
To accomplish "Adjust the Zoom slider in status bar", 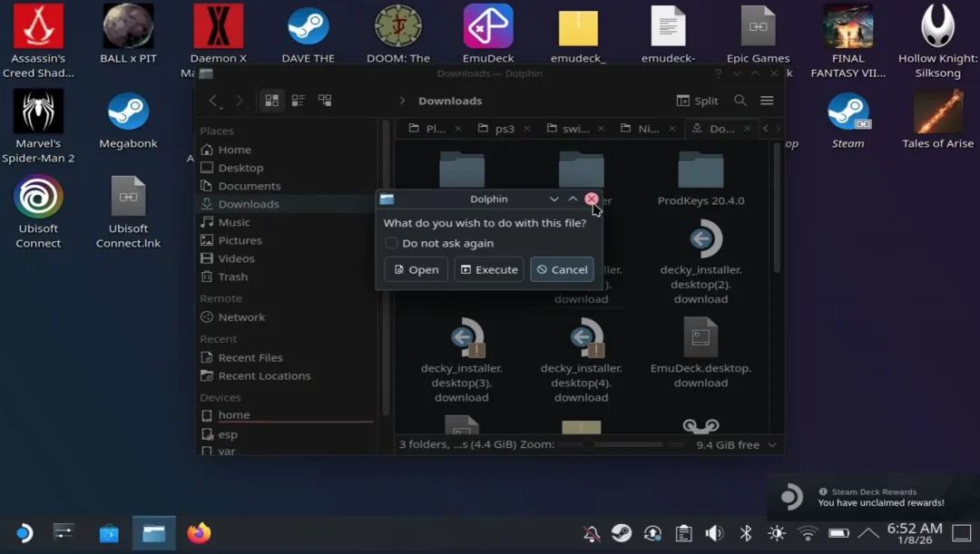I will point(611,444).
